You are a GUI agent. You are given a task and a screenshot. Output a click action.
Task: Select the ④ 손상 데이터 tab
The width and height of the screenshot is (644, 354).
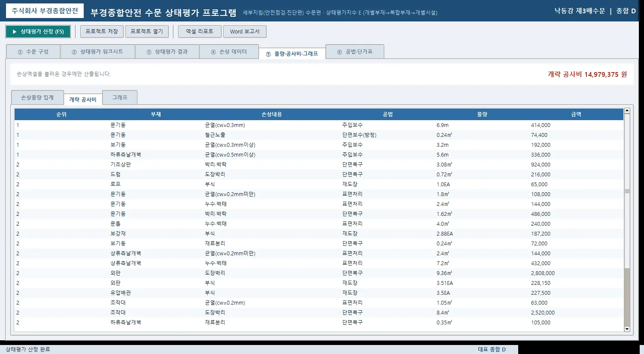pyautogui.click(x=229, y=51)
